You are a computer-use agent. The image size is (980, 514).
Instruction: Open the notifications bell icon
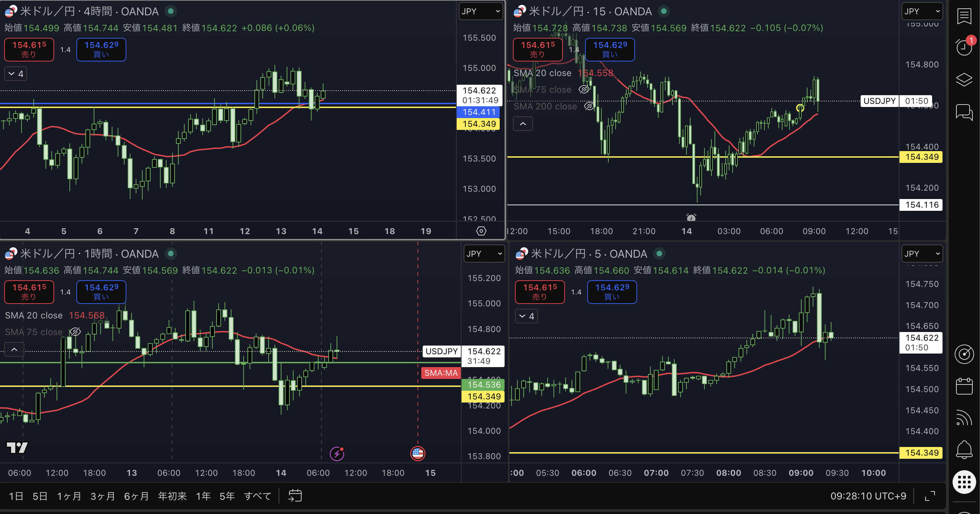pos(964,450)
